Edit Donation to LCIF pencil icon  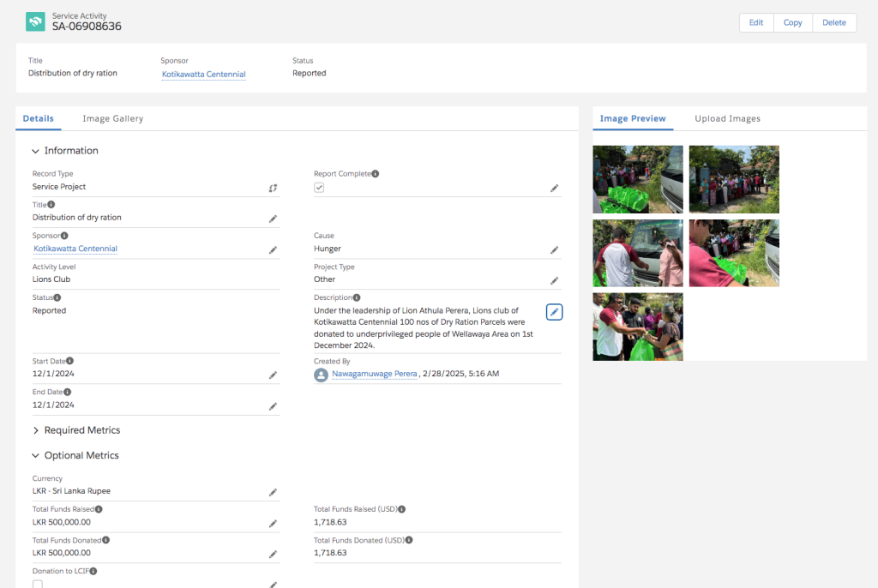[x=273, y=585]
